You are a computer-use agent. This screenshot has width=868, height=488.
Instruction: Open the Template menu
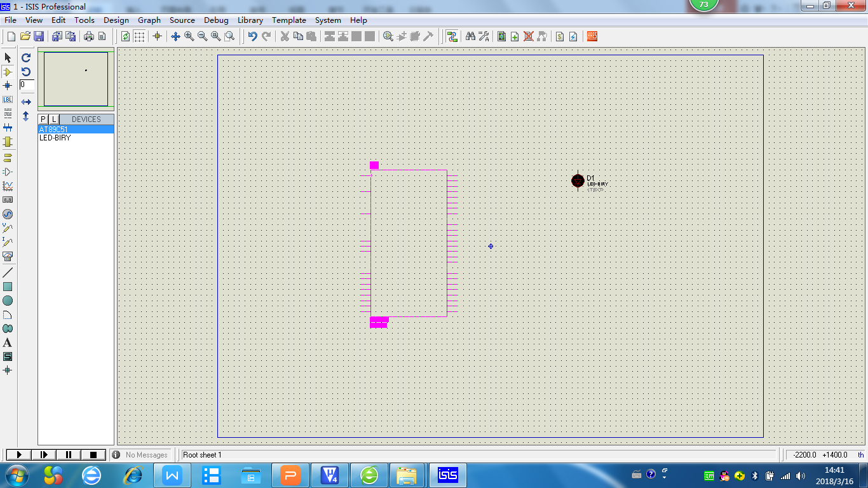pyautogui.click(x=289, y=20)
